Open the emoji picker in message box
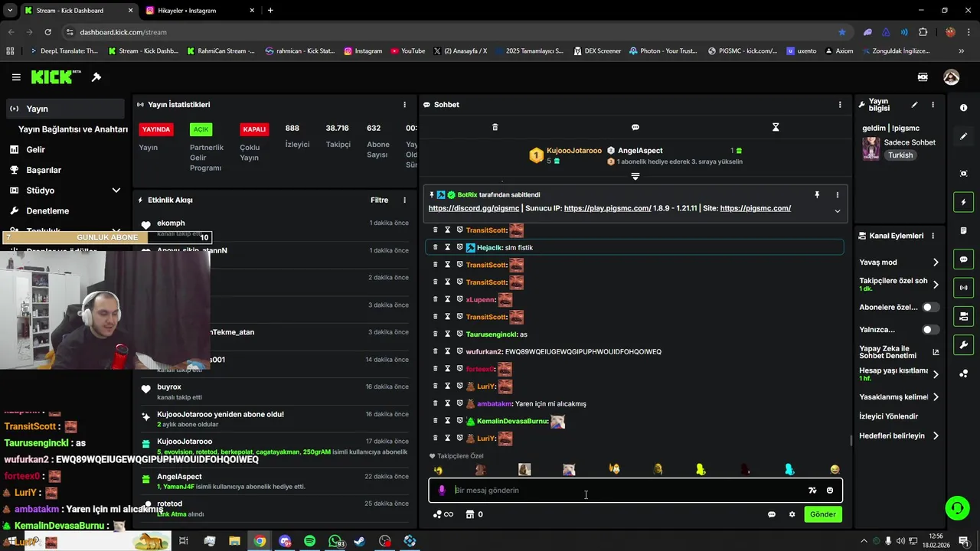The width and height of the screenshot is (980, 551). coord(830,491)
